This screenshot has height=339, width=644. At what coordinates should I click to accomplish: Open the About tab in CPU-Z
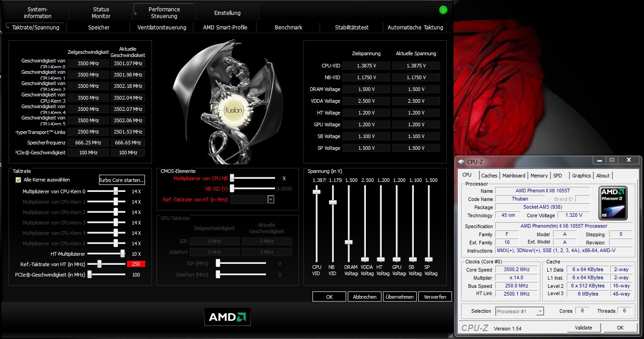603,176
